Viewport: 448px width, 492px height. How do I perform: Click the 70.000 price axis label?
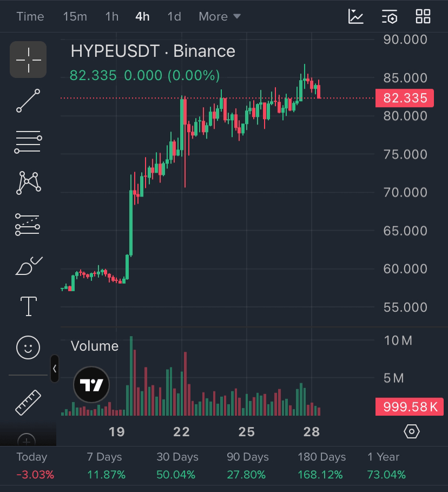pyautogui.click(x=405, y=192)
